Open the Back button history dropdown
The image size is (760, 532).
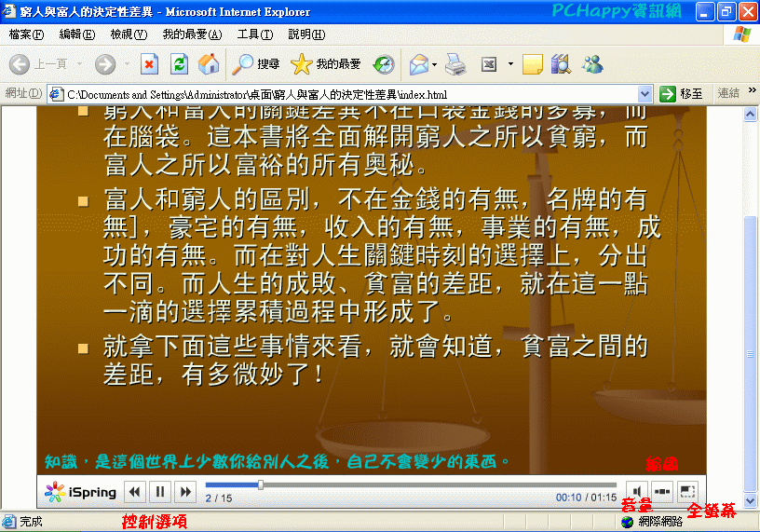pyautogui.click(x=80, y=64)
